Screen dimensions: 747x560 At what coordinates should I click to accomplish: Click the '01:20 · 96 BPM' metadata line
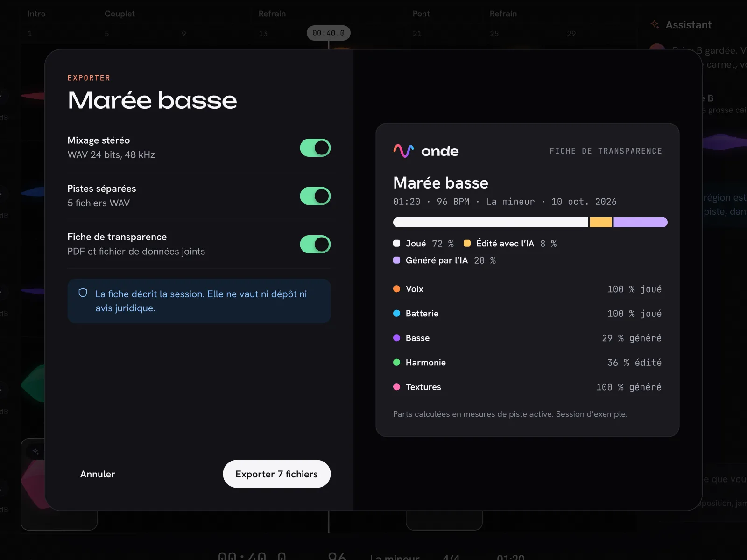click(505, 202)
